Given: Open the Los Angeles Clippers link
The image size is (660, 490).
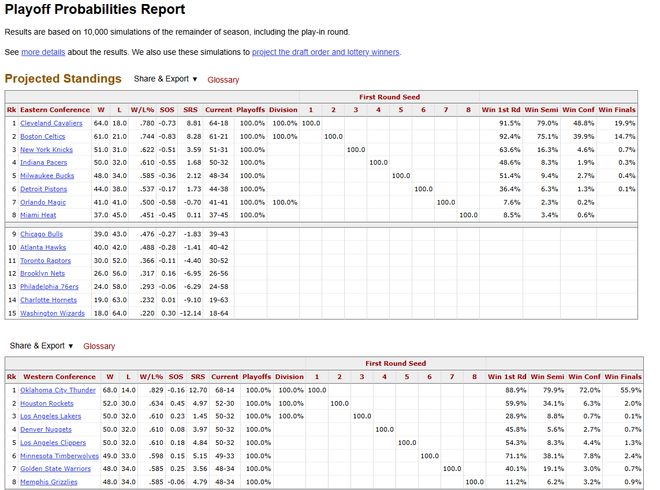Looking at the screenshot, I should point(53,443).
